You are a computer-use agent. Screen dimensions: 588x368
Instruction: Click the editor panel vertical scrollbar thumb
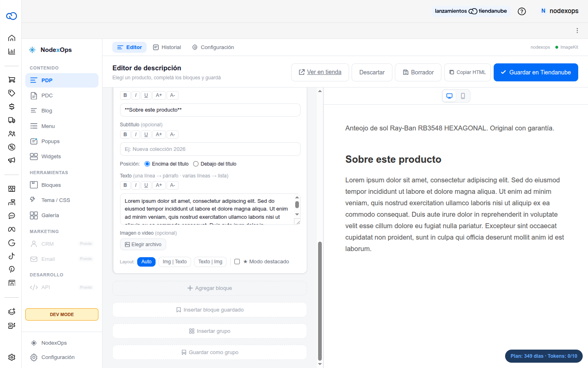[320, 301]
